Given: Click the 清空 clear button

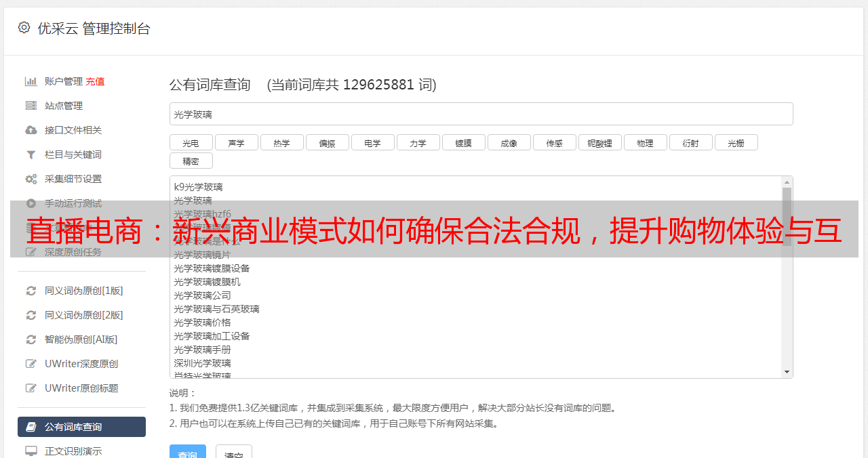Looking at the screenshot, I should click(x=234, y=452).
